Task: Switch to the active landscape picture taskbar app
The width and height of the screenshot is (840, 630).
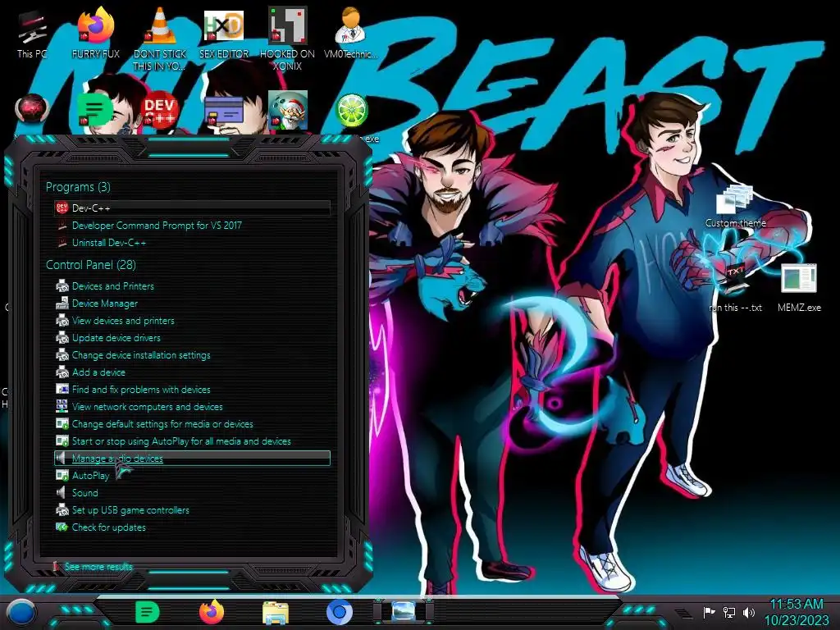Action: 404,612
